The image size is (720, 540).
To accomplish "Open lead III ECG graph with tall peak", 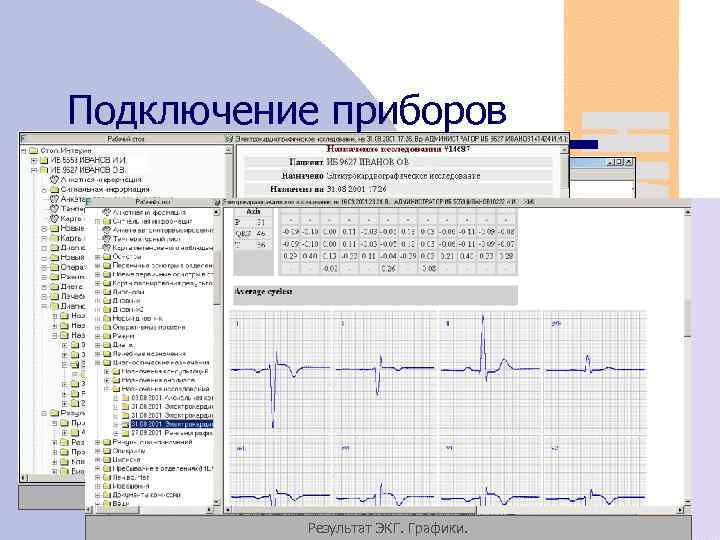I will (x=490, y=372).
